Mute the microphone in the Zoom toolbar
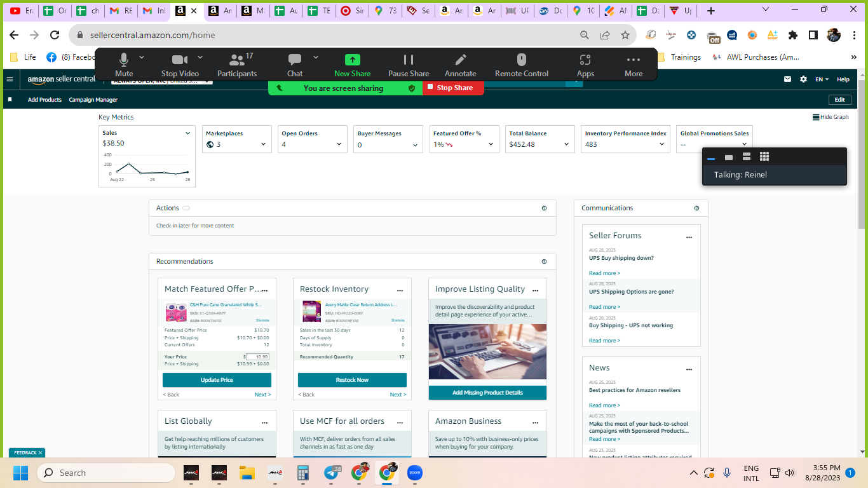Viewport: 868px width, 488px height. [124, 65]
